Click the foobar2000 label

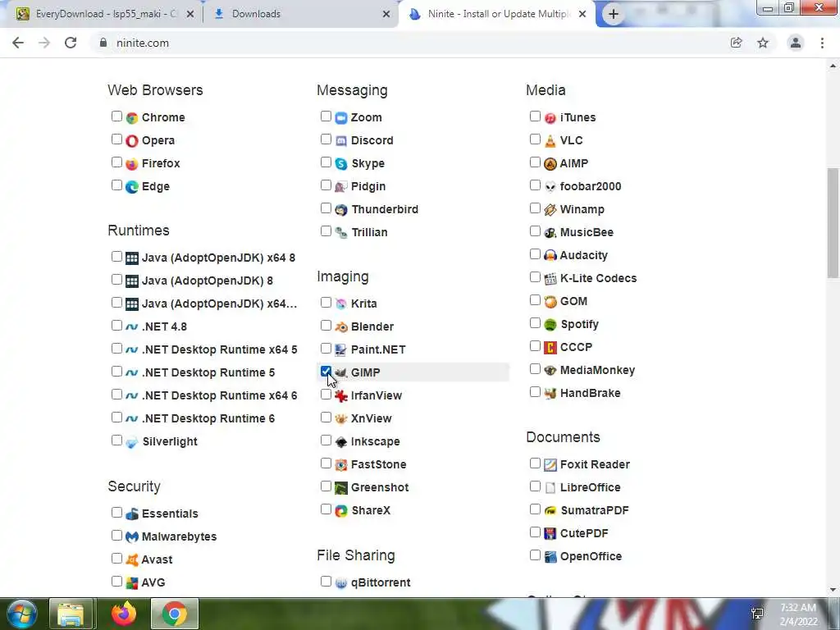click(x=591, y=186)
